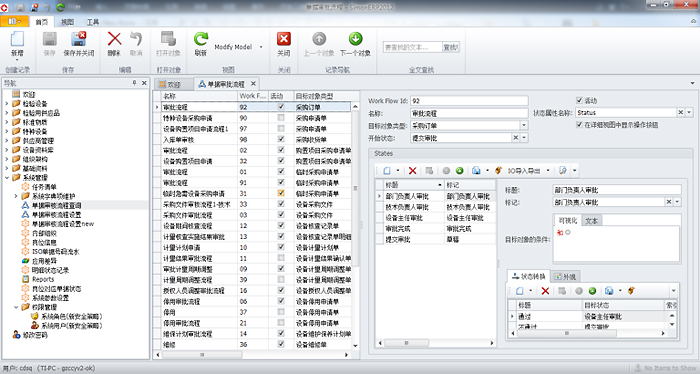This screenshot has height=374, width=700.
Task: Click the 取消 undo arrow icon in ribbon
Action: tap(136, 39)
